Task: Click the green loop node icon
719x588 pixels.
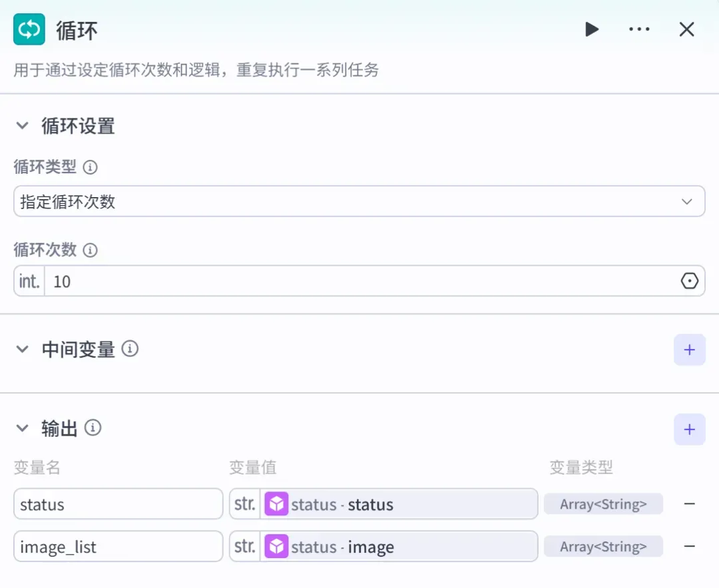Action: tap(29, 29)
